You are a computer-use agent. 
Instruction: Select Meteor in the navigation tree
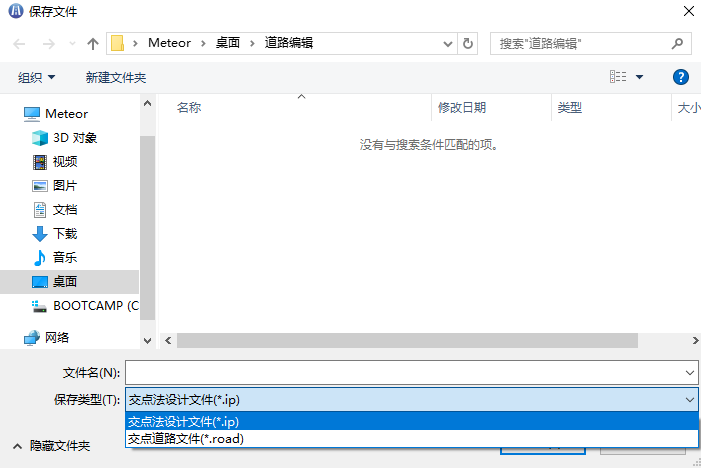(67, 114)
